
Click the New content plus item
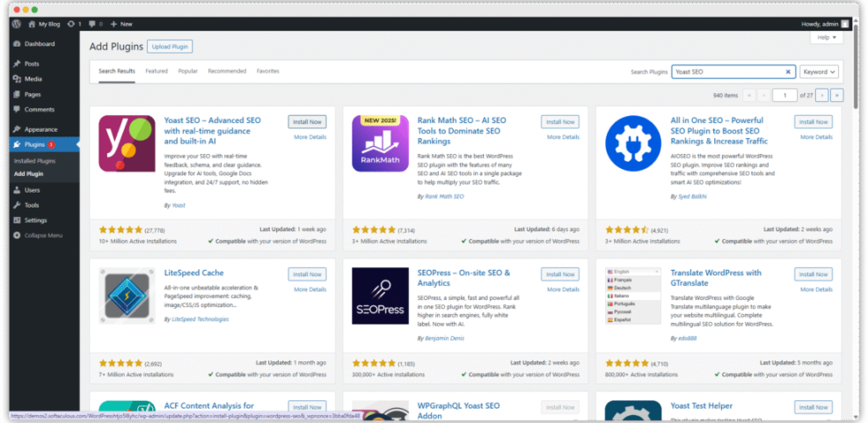click(121, 24)
